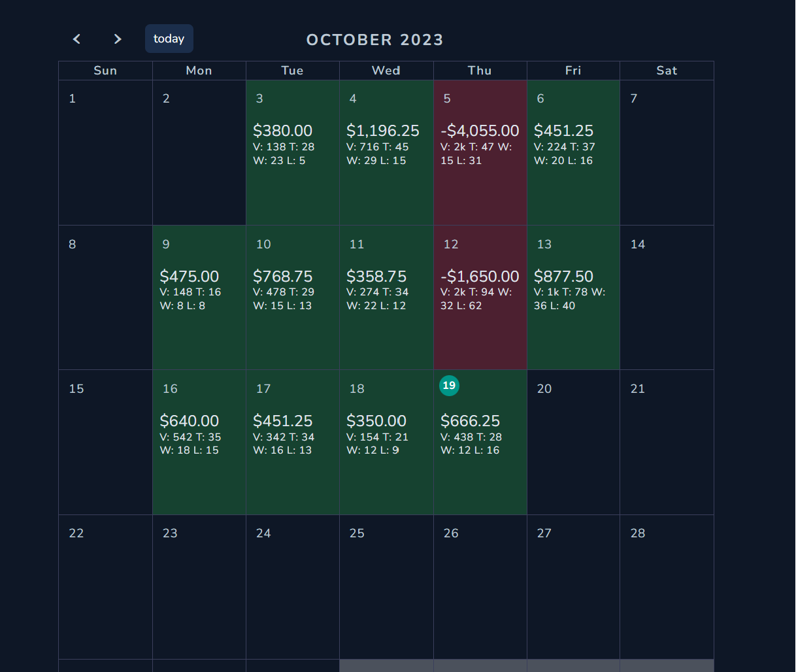View October 13 profit of $877.50

coord(573,297)
